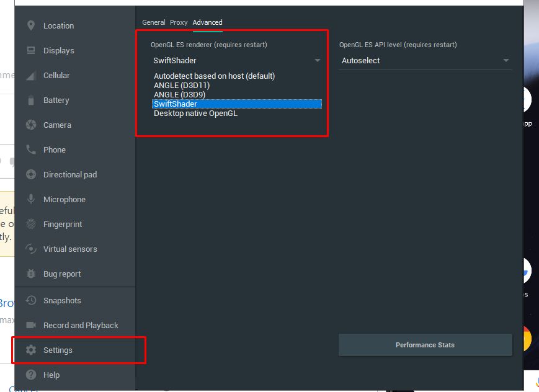Open the OpenGL ES renderer dropdown

(x=236, y=61)
